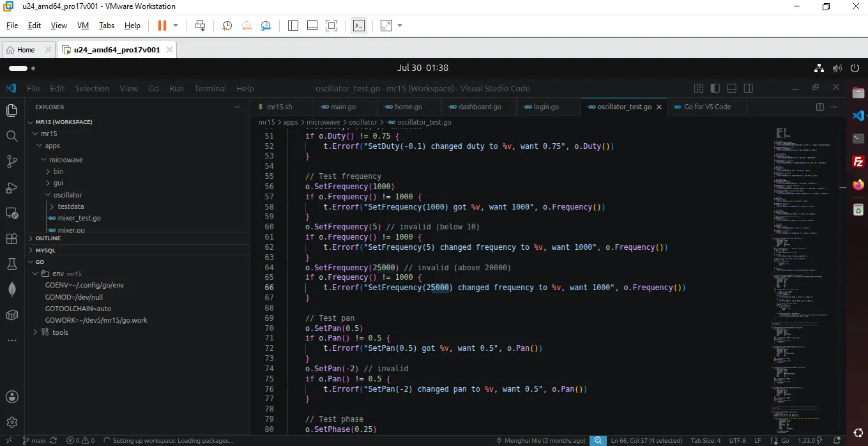Screen dimensions: 868x446
Task: Open the full screen dropdown arrow in VMware
Action: [400, 26]
